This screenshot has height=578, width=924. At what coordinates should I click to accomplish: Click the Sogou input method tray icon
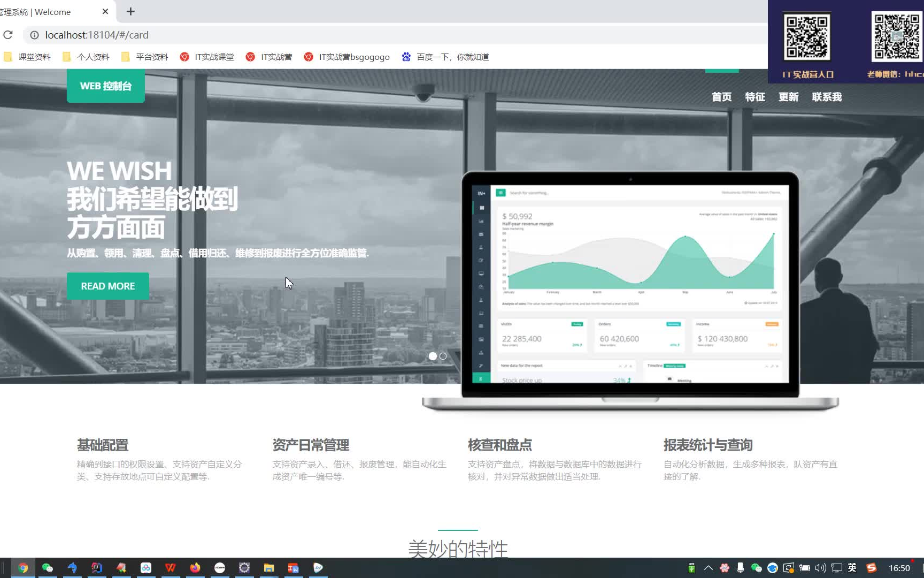872,568
